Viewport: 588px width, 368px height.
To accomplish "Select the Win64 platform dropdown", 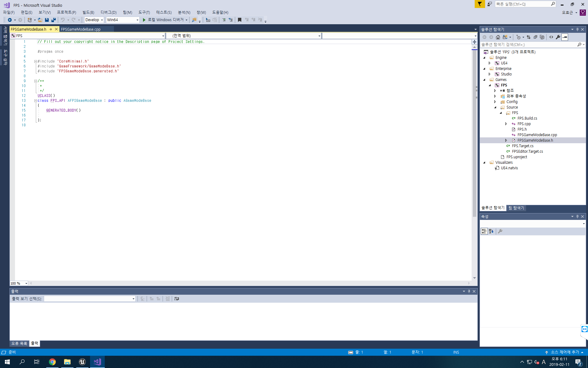I will [x=122, y=20].
